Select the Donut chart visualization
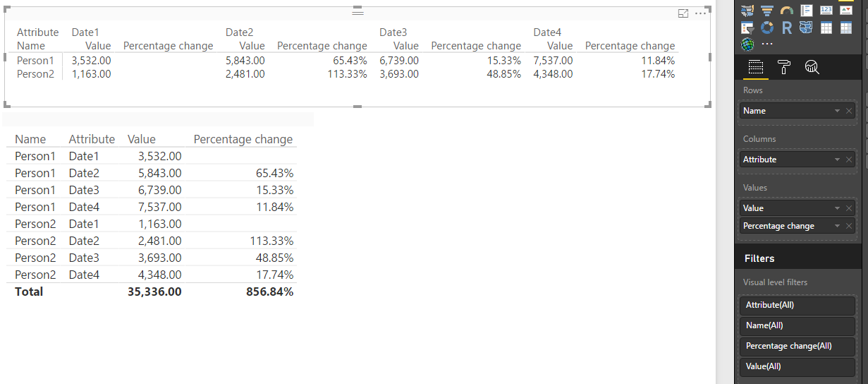The width and height of the screenshot is (868, 384). (767, 28)
